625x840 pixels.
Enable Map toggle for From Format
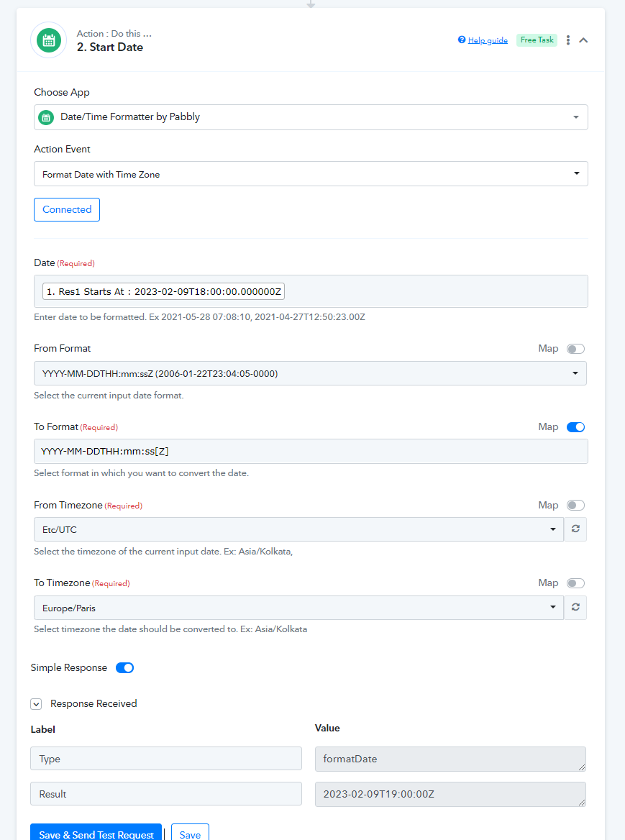point(575,349)
